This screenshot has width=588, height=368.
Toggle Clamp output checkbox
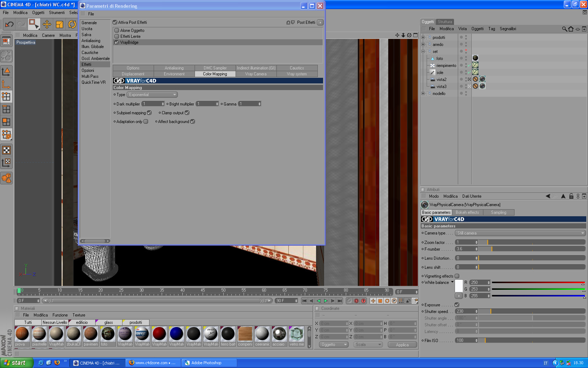187,113
